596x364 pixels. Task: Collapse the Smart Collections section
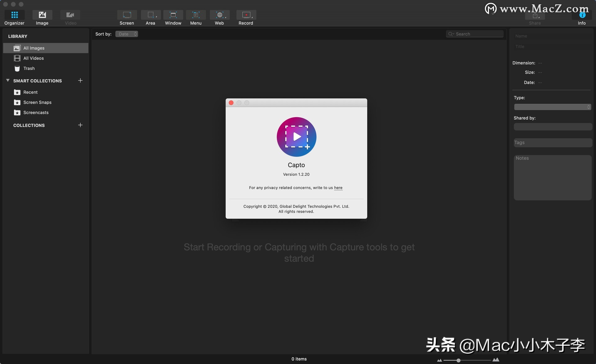(8, 80)
